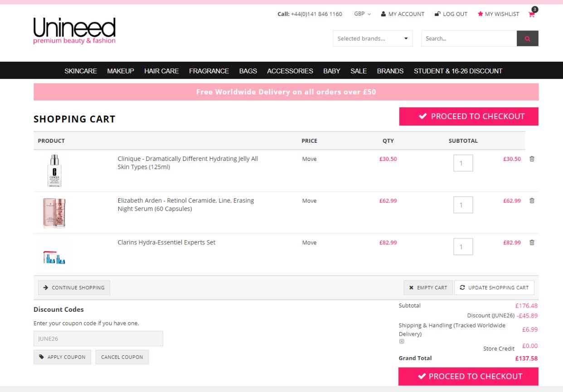Click Update Shopping Cart button
The image size is (563, 392).
tap(494, 288)
